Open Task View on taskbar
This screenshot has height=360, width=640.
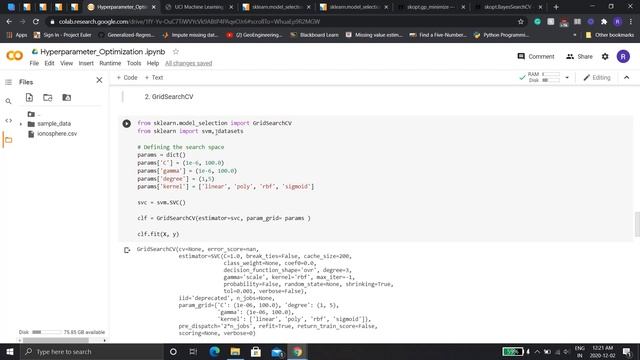click(x=193, y=351)
